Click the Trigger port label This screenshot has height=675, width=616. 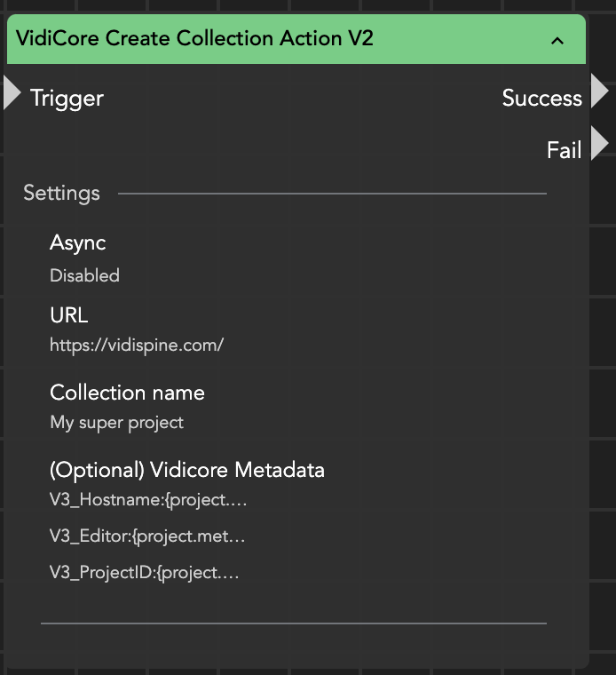[x=67, y=98]
